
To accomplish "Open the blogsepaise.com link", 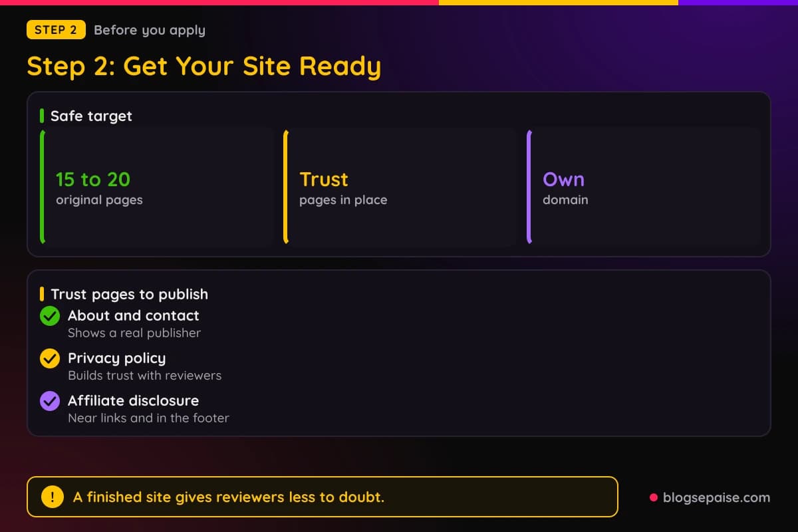I will 716,497.
